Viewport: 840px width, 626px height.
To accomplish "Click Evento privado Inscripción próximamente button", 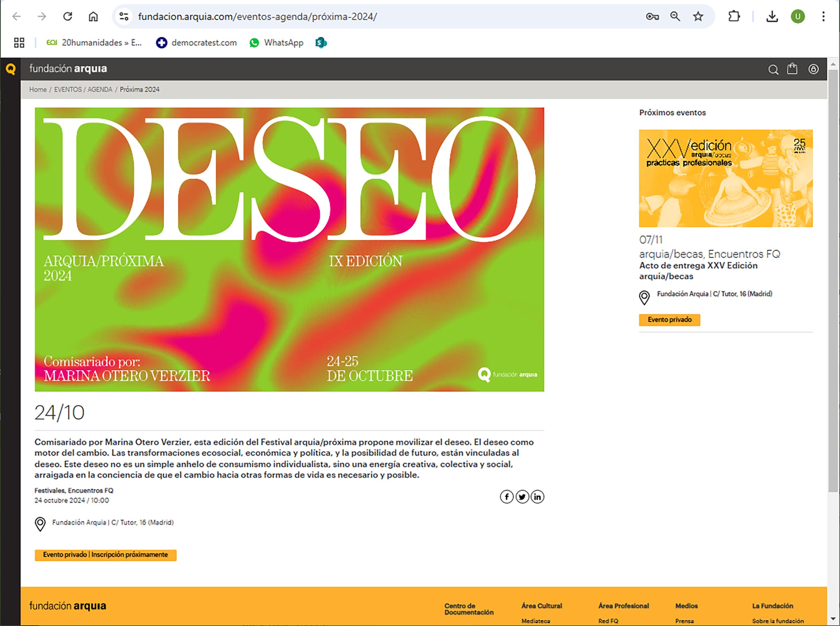I will click(x=106, y=555).
